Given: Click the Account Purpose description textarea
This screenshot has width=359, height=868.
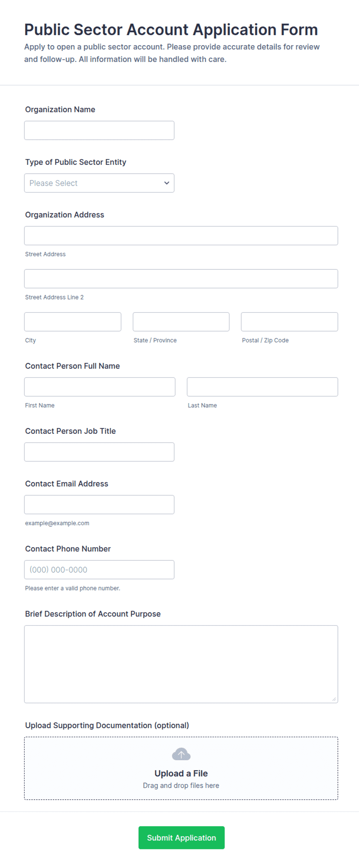Looking at the screenshot, I should coord(181,664).
